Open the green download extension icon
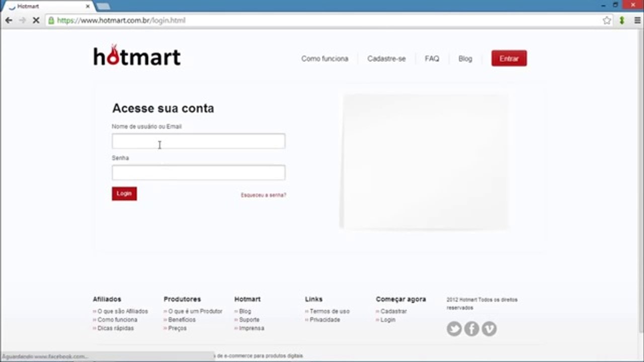Screen dimensions: 644x362 [622, 21]
